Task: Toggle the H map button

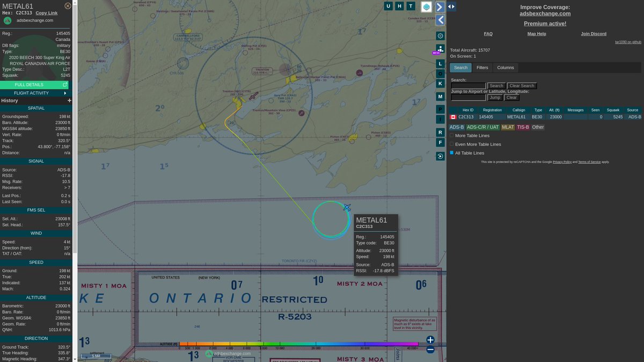Action: [399, 6]
